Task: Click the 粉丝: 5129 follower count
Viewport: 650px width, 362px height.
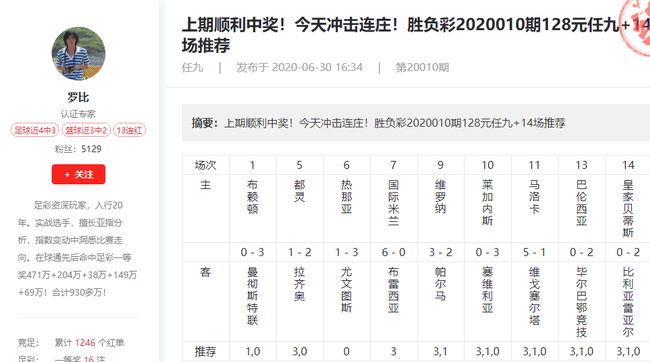Action: pos(78,149)
